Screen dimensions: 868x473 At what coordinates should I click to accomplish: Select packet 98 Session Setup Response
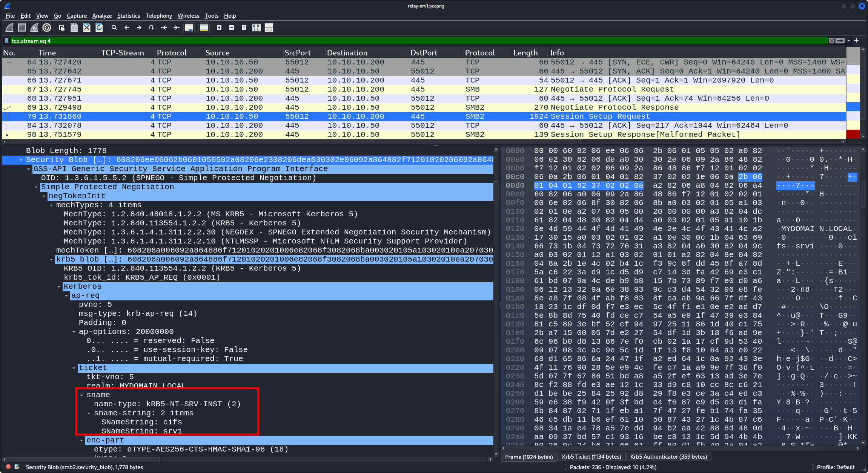tap(424, 135)
